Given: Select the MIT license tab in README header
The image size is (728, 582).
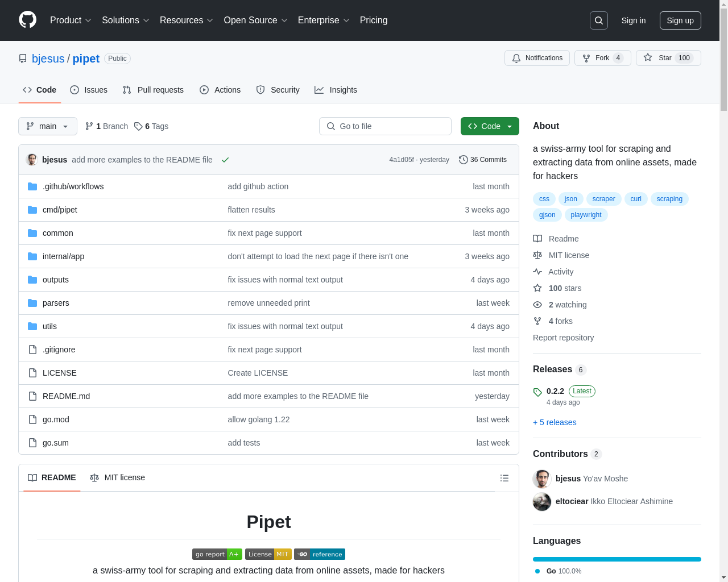Looking at the screenshot, I should 117,477.
